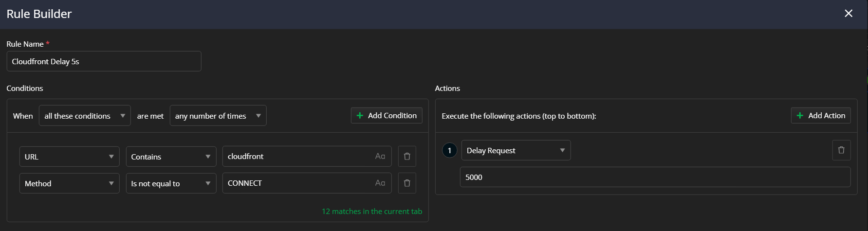Click the Add Condition button

(387, 116)
